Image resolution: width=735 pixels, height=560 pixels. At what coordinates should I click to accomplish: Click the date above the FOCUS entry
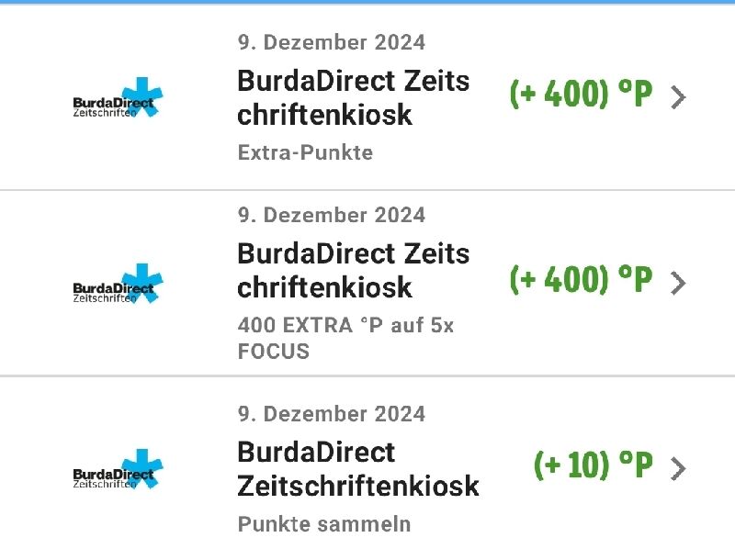[x=332, y=215]
